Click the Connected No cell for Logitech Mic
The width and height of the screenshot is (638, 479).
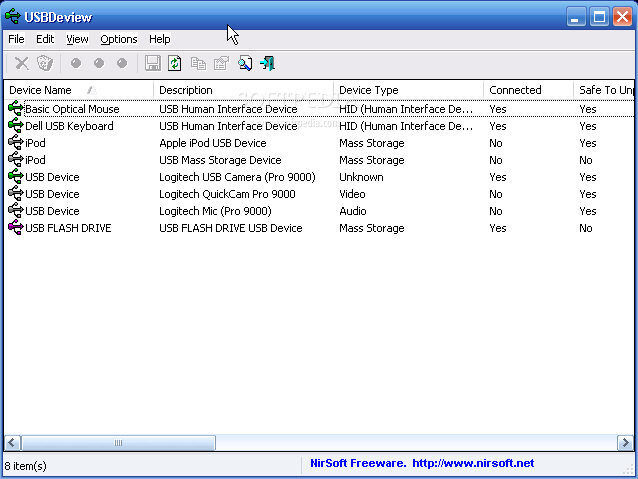(496, 211)
